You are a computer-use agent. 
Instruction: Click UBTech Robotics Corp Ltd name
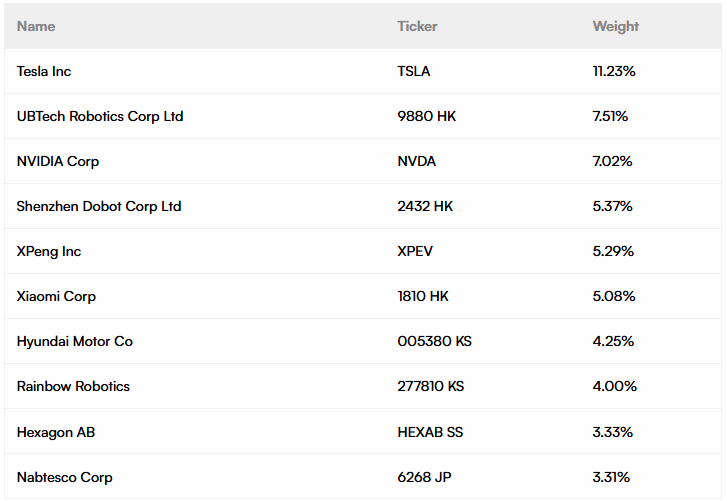tap(100, 116)
